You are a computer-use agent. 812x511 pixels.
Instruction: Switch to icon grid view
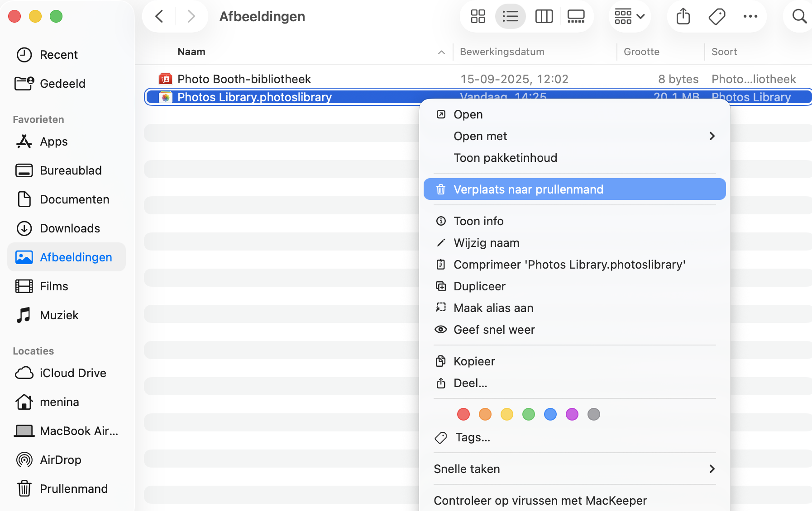[478, 17]
